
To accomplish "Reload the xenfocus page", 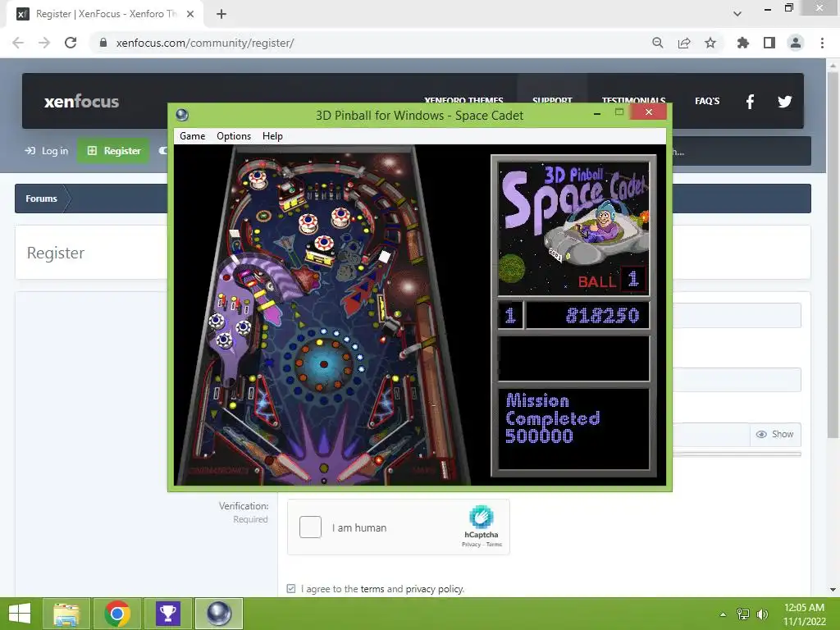I will click(71, 43).
